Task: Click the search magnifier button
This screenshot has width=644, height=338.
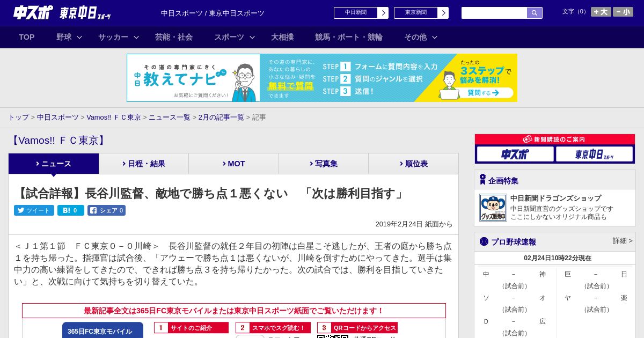Action: pyautogui.click(x=535, y=13)
